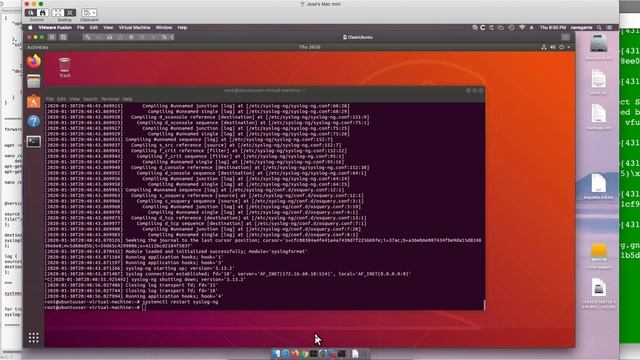Click the navegante user name in menu bar
The image size is (640, 360).
[x=581, y=27]
